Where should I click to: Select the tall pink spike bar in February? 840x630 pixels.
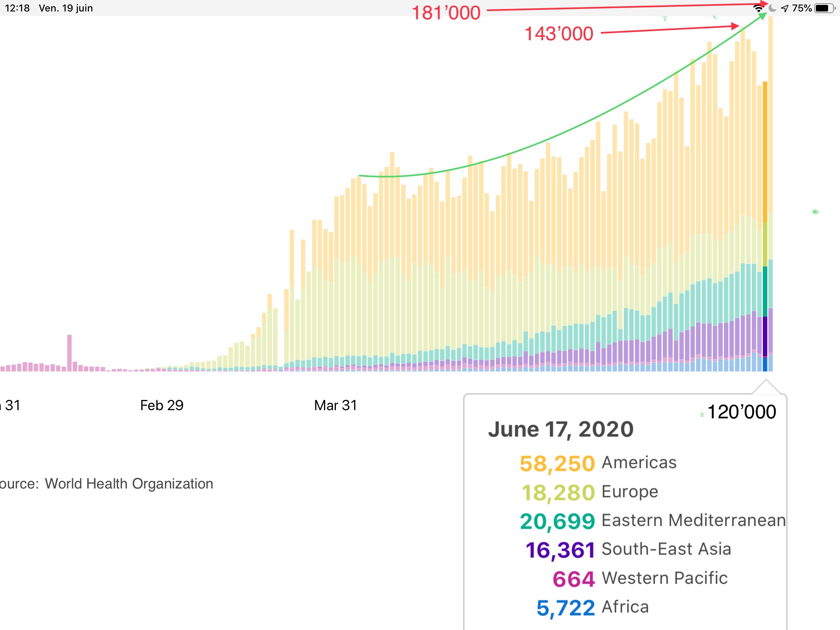69,353
